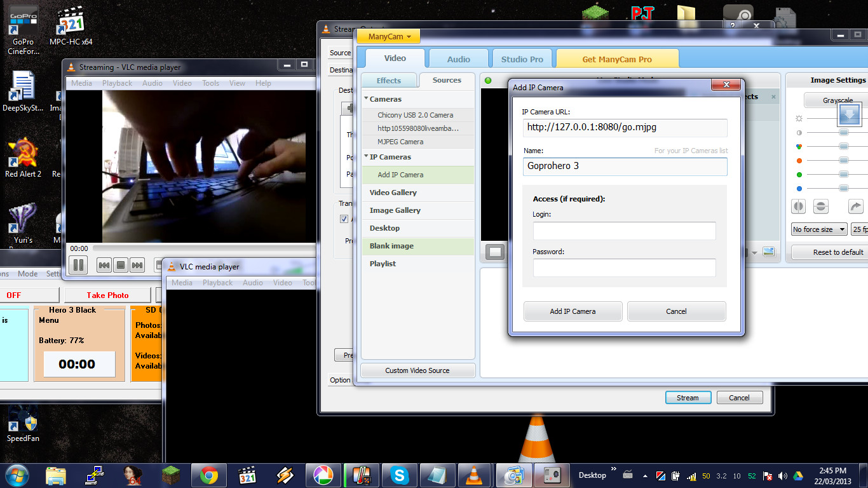Click next track button in Streaming VLC
This screenshot has height=488, width=868.
(x=137, y=266)
